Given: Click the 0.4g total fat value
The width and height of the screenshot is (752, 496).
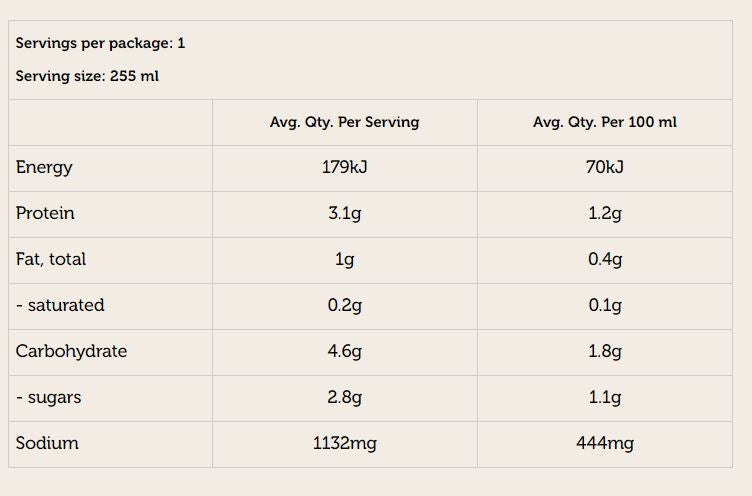Looking at the screenshot, I should click(x=604, y=259).
